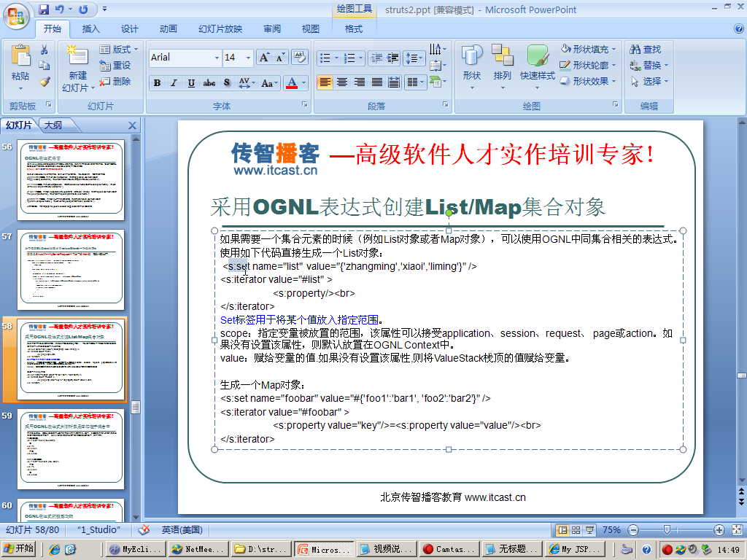747x560 pixels.
Task: Toggle underline formatting
Action: click(191, 83)
